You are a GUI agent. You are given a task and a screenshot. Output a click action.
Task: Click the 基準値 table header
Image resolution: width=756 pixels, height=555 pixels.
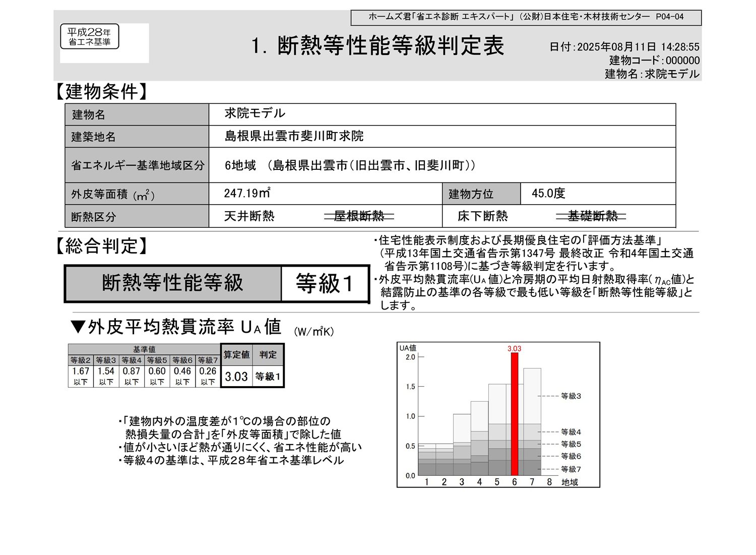(144, 349)
